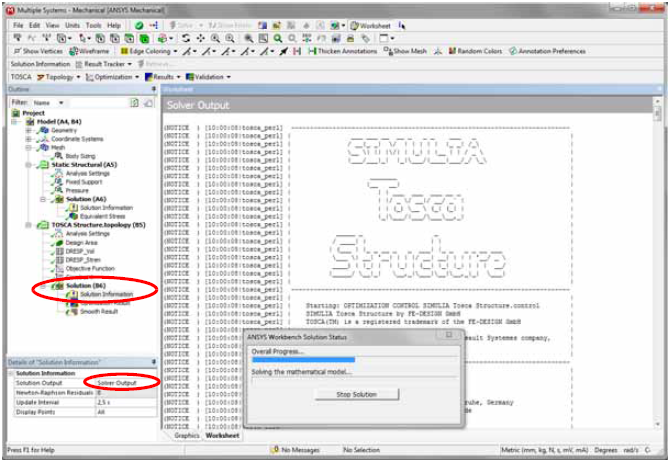Click the Update Interval value field
The image size is (668, 462).
click(122, 401)
